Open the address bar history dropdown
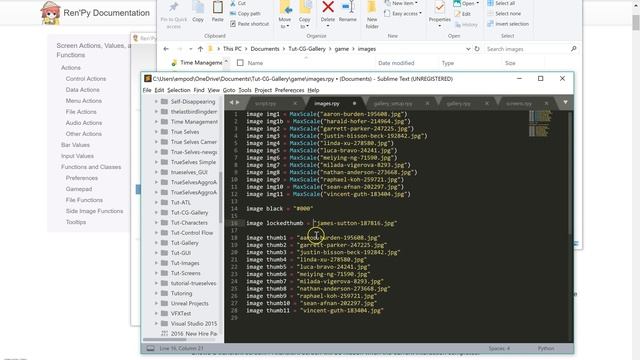 coord(468,49)
